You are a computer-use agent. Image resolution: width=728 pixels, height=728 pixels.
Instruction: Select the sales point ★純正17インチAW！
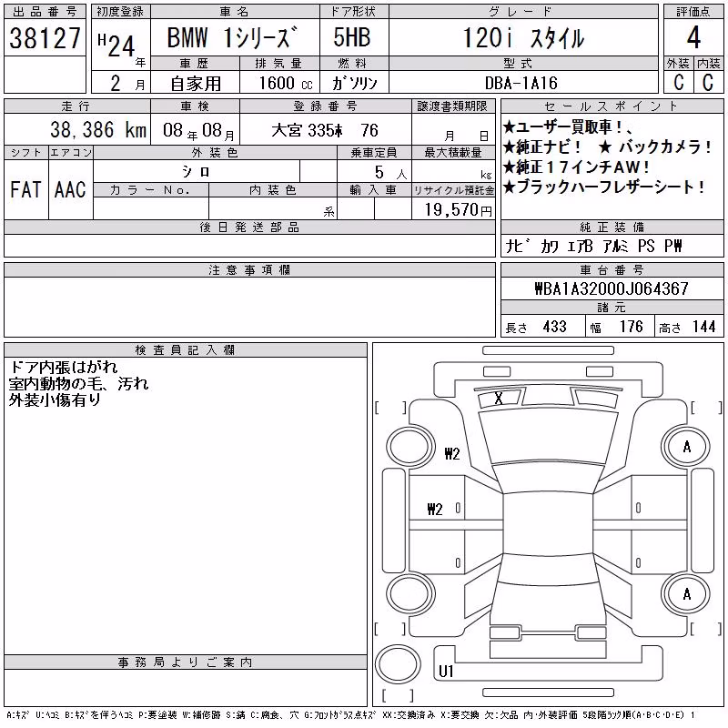click(576, 167)
